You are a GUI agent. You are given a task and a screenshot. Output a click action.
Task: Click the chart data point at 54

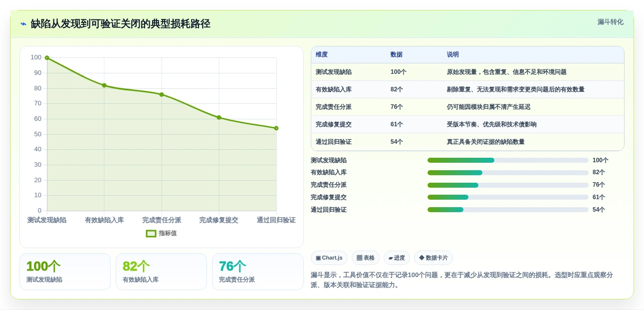276,128
